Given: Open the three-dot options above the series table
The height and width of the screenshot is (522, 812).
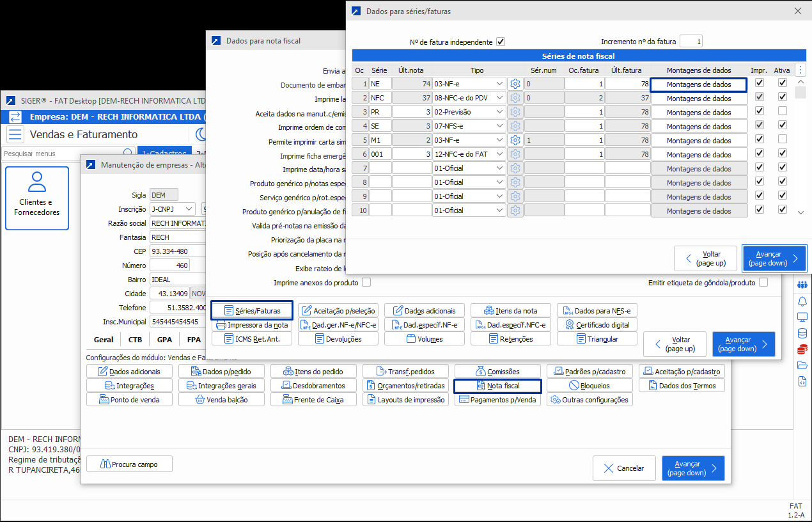Looking at the screenshot, I should tap(800, 70).
